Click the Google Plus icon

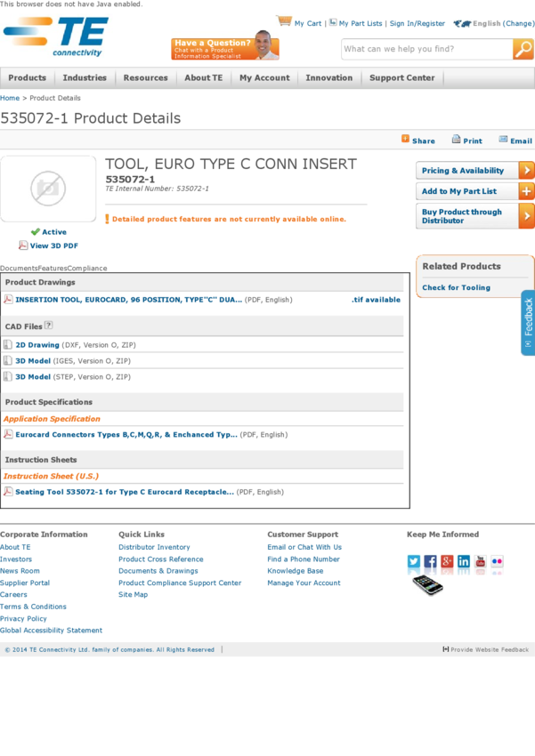[x=447, y=561]
